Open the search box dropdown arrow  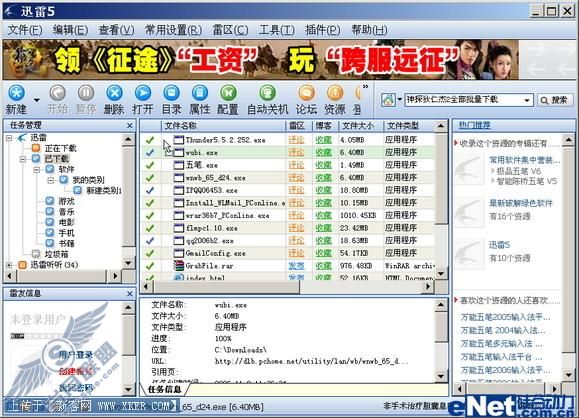pyautogui.click(x=527, y=100)
